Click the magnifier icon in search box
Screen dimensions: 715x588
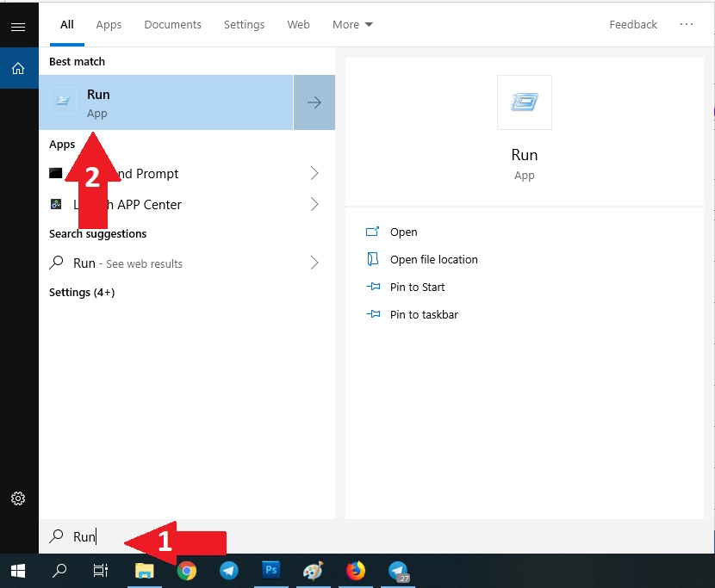coord(56,536)
